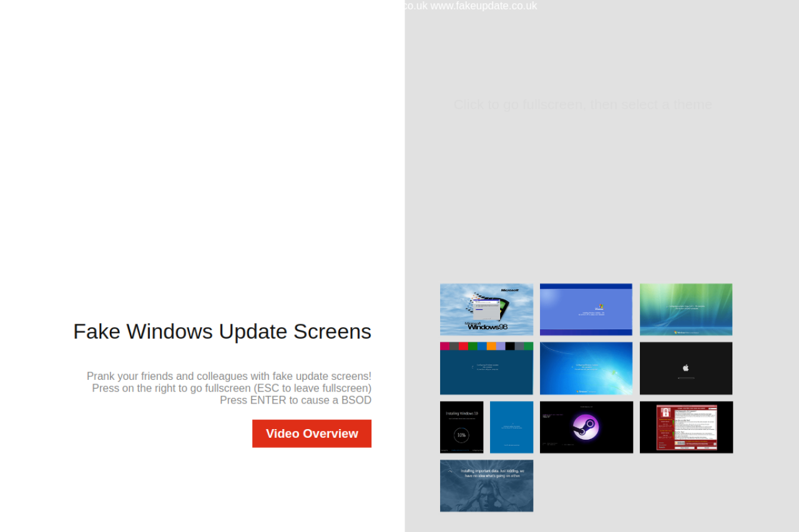Select the thumbnail with the colored stripe bar
This screenshot has width=799, height=532.
(x=486, y=368)
